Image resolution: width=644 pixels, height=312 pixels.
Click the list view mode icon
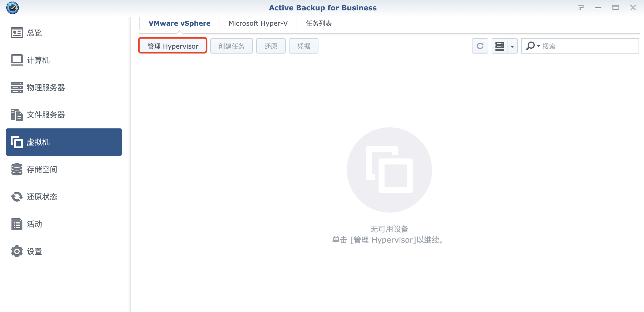click(x=500, y=46)
